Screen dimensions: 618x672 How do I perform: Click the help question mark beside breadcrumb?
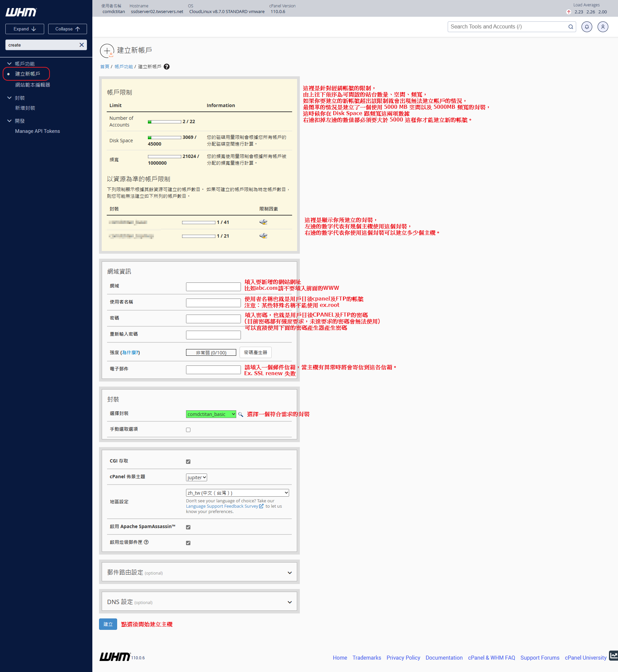[x=167, y=67]
